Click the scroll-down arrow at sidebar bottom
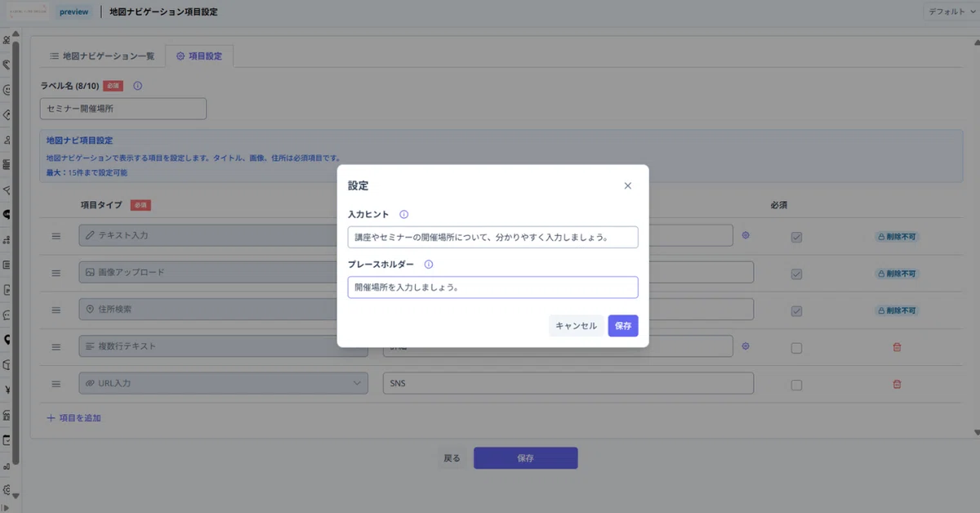 16,495
